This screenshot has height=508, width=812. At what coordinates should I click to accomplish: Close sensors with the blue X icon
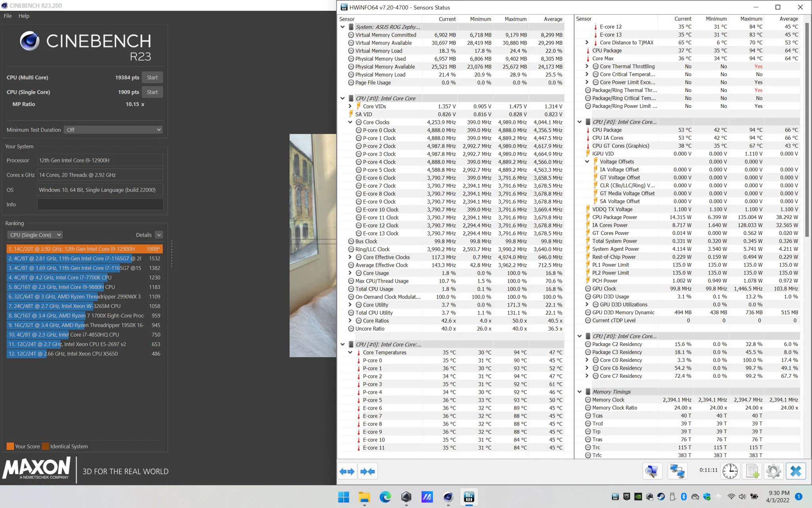coord(796,471)
